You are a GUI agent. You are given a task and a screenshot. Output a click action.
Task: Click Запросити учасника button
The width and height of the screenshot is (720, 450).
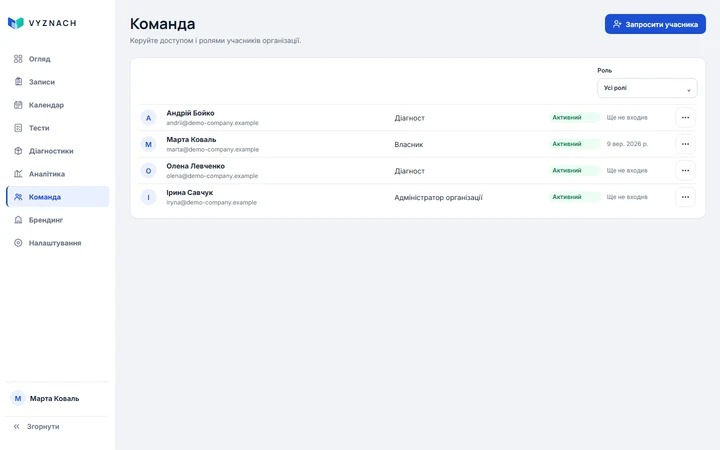[x=655, y=24]
